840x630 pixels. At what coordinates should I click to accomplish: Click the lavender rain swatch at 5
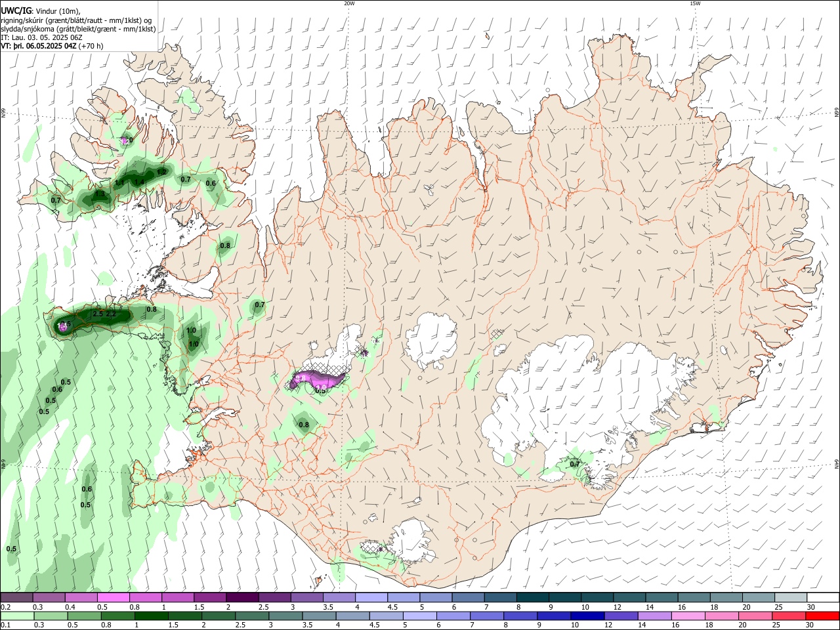pos(420,616)
